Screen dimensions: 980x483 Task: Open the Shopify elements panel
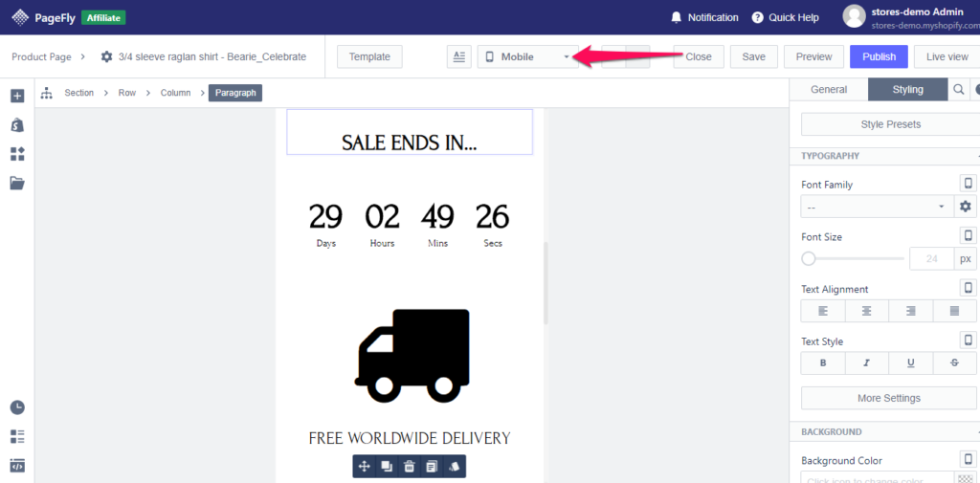click(17, 125)
